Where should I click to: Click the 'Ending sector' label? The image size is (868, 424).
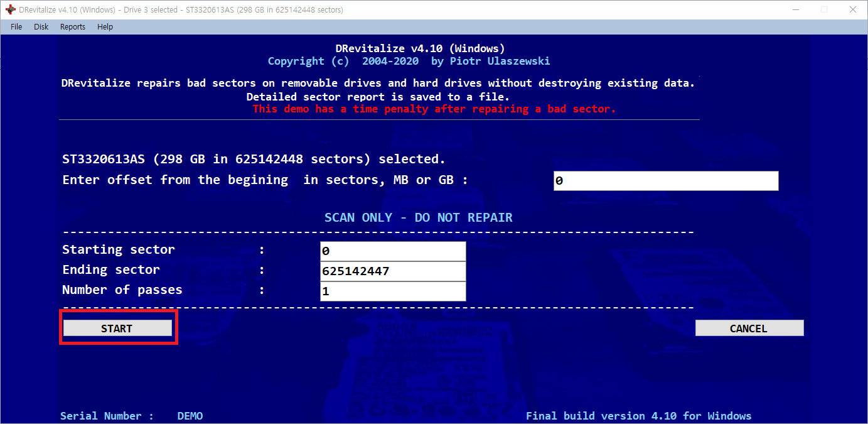pos(111,269)
